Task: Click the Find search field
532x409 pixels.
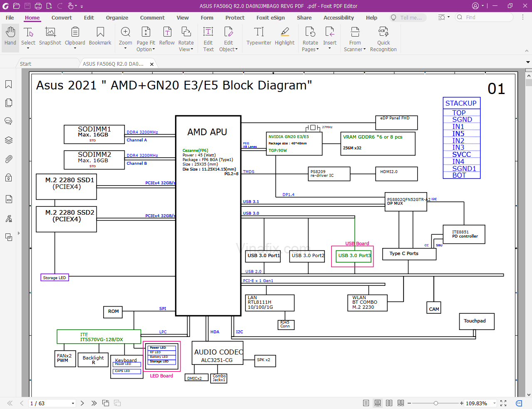Action: tap(485, 17)
